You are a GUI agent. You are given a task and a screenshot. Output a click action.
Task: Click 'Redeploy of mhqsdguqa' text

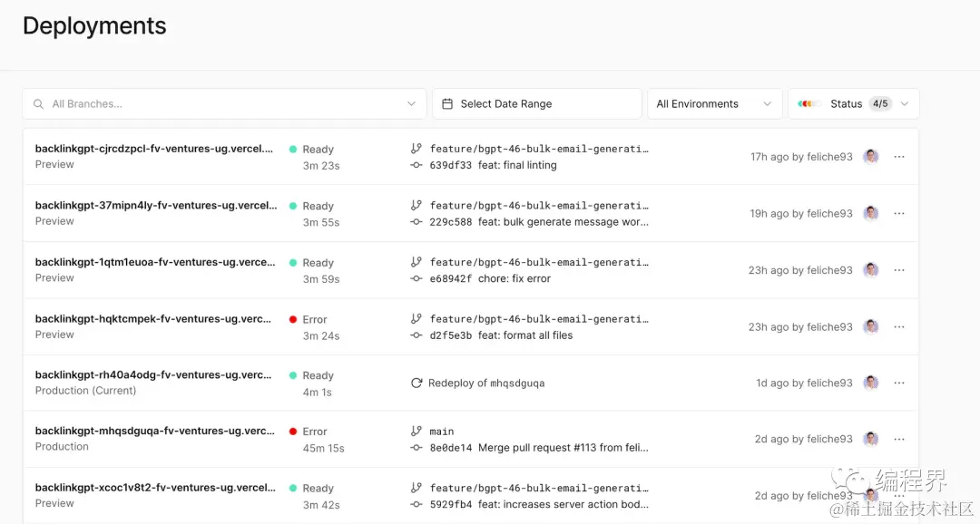pos(486,383)
